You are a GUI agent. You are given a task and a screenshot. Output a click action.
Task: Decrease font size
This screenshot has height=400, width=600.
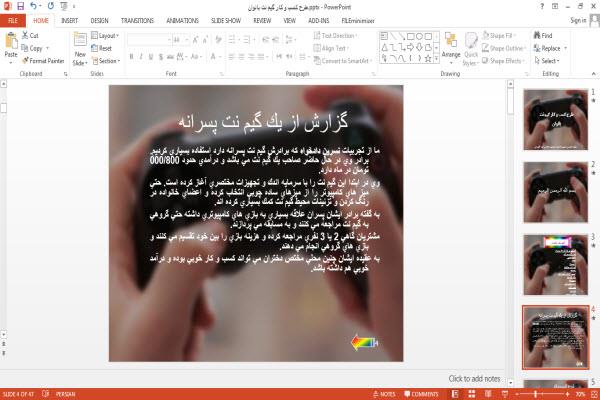[x=205, y=40]
